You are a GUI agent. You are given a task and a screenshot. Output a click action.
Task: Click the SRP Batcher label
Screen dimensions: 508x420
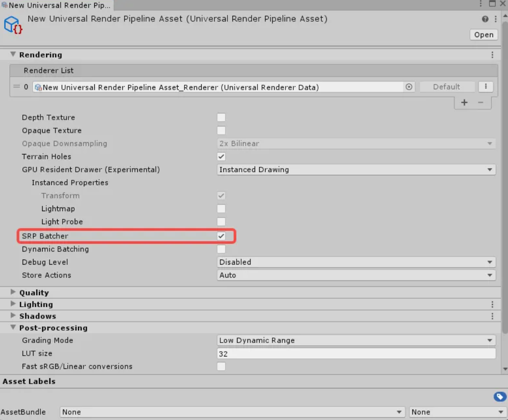(x=45, y=236)
